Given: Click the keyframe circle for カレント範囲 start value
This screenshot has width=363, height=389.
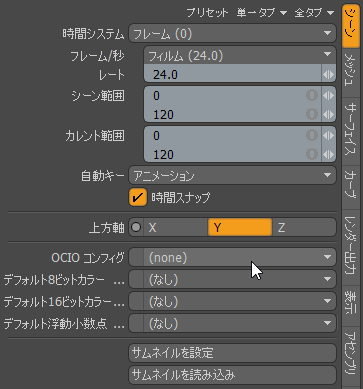Looking at the screenshot, I should pyautogui.click(x=312, y=136).
